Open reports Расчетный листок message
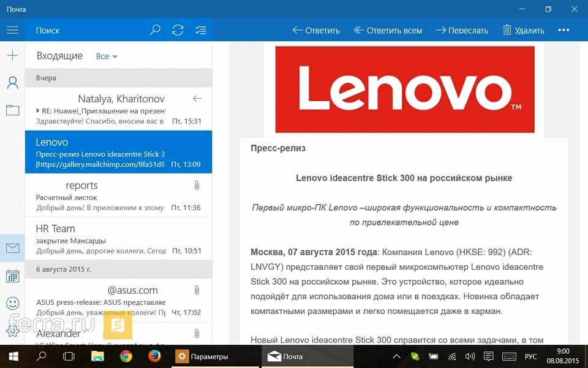Viewport: 588px width, 368px height. point(118,195)
